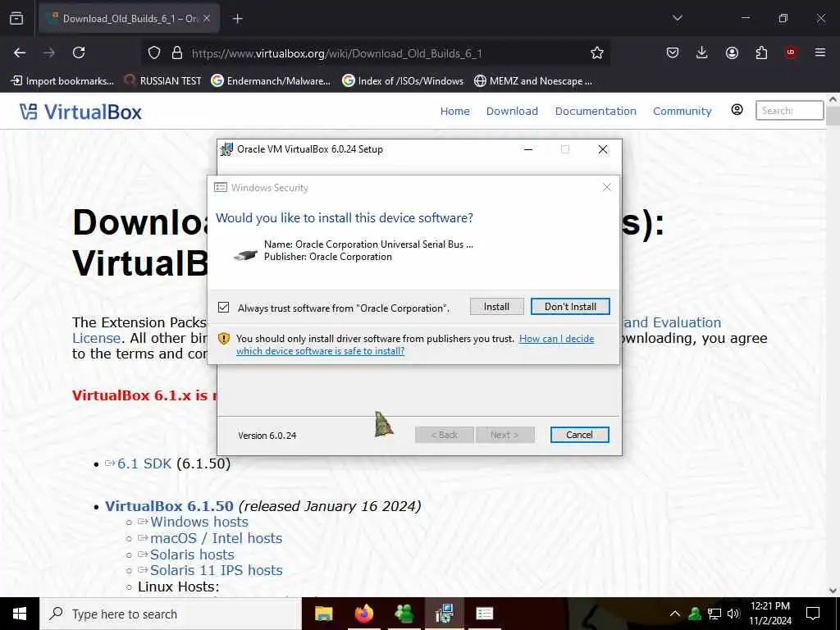
Task: Select the Download_Old_Builds_6_1 tab
Action: point(129,18)
